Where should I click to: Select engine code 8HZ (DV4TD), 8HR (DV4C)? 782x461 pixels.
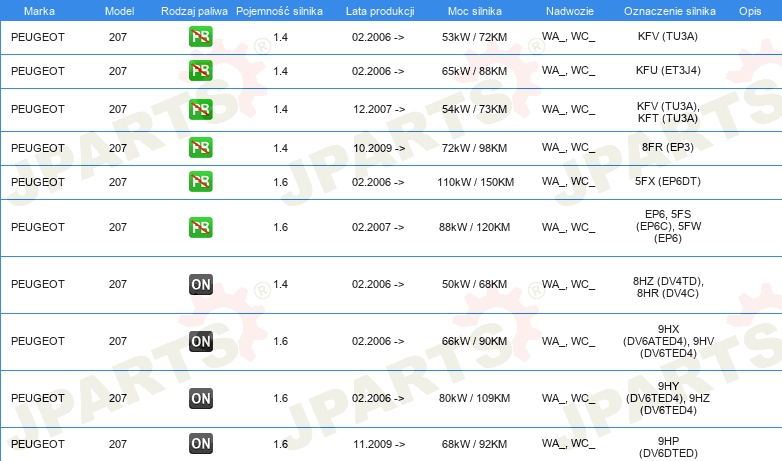(668, 287)
